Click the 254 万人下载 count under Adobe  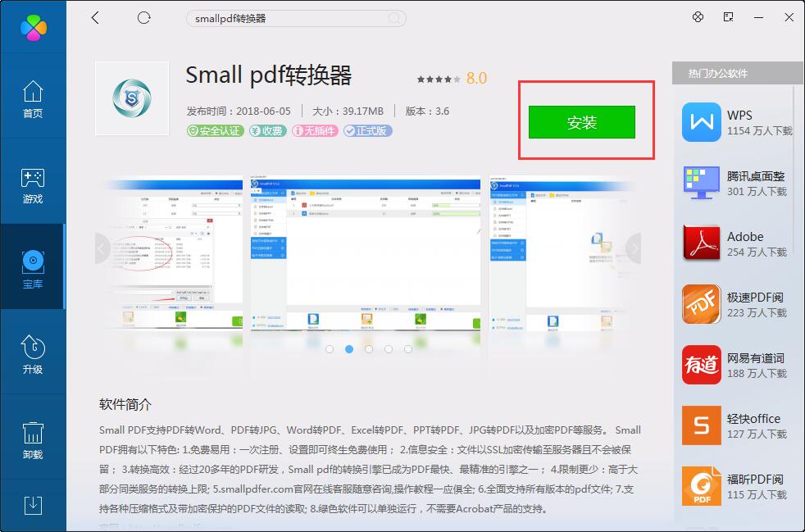pos(757,252)
